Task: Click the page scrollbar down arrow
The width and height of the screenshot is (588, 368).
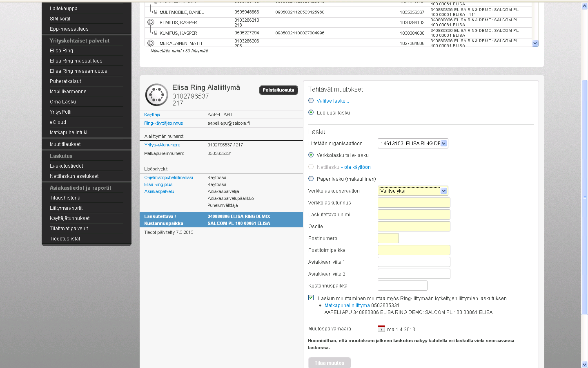Action: click(x=585, y=364)
